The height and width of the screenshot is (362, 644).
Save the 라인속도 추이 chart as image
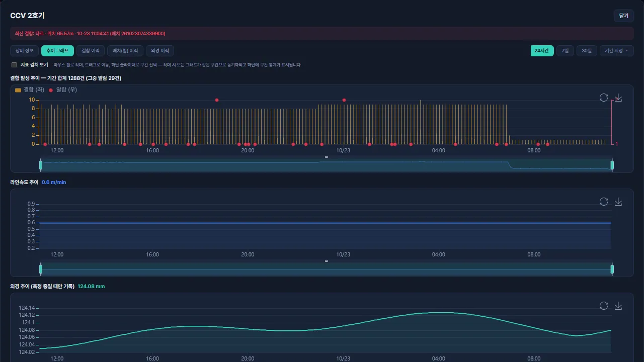coord(618,202)
